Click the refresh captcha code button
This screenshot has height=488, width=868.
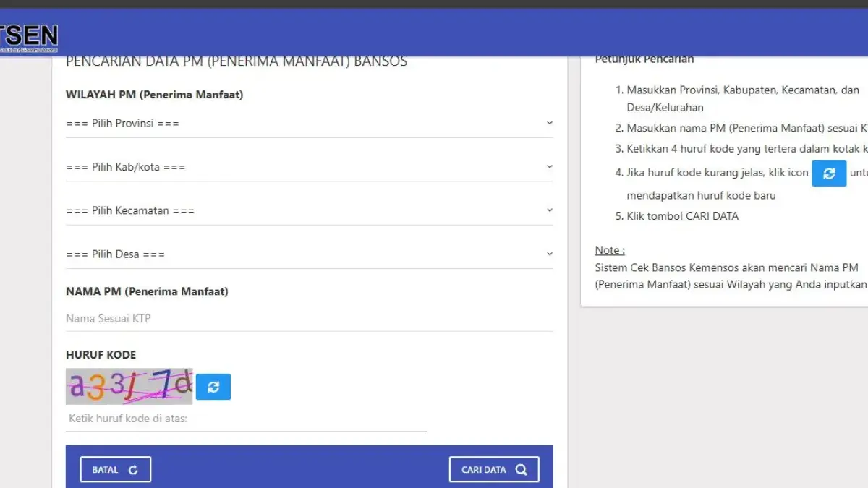point(213,387)
